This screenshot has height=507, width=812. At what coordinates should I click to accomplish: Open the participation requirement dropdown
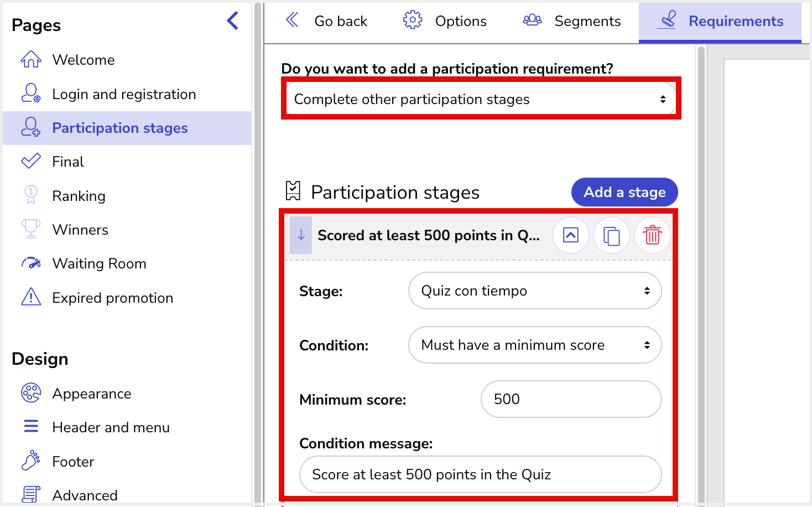(x=481, y=99)
